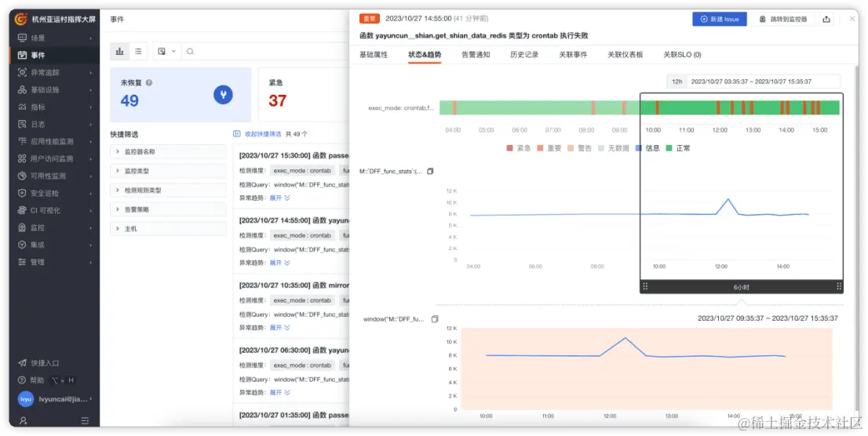Viewport: 868px width, 436px height.
Task: Open the 应用性能监测 sidebar icon
Action: coord(22,141)
